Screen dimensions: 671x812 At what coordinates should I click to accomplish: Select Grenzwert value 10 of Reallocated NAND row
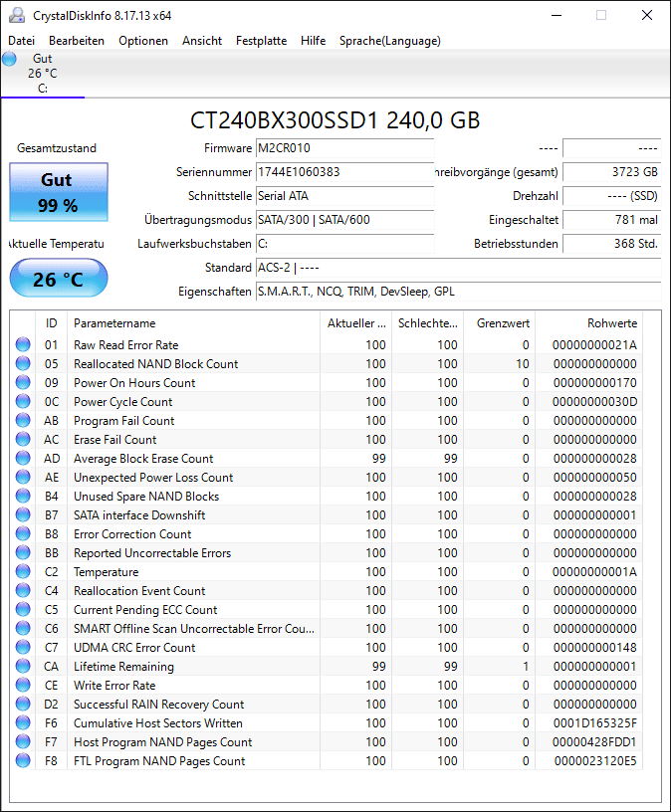(x=523, y=364)
